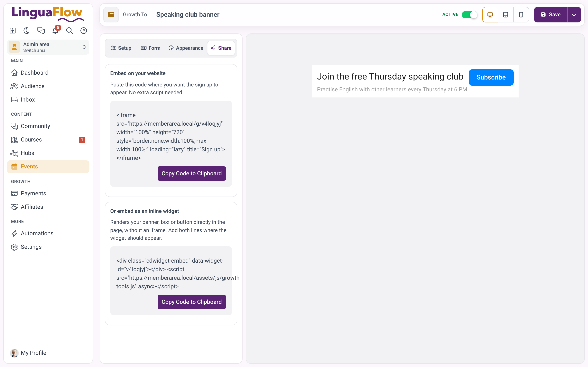Select desktop preview icon

[x=490, y=14]
